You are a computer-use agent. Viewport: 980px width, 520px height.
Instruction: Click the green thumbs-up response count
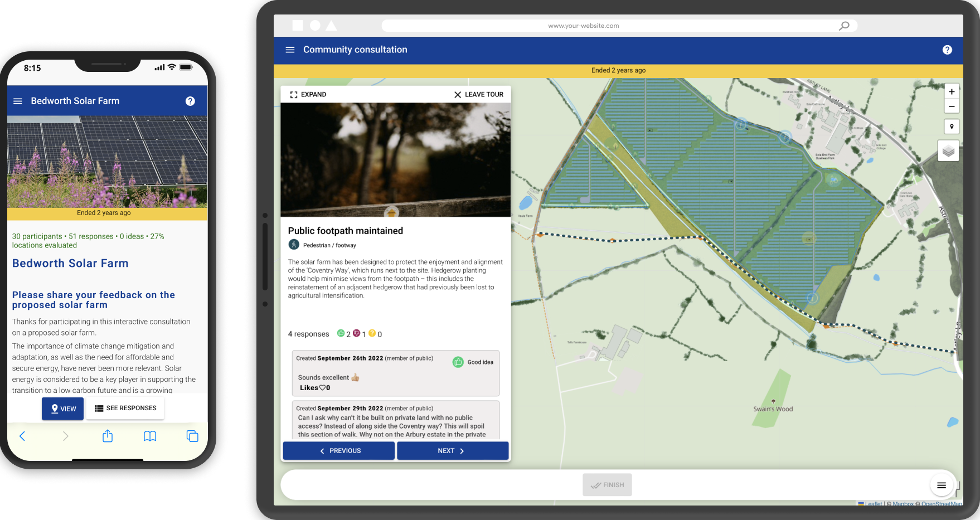point(344,334)
